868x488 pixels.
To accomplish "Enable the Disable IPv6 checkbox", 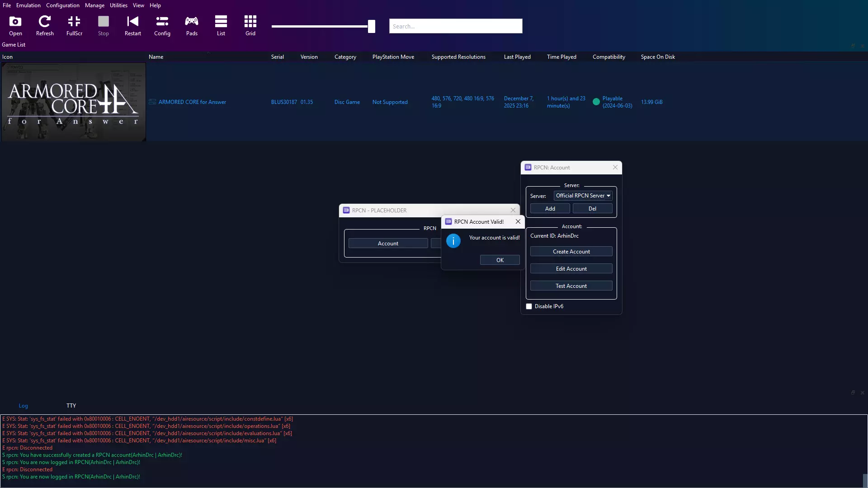I will [x=529, y=306].
